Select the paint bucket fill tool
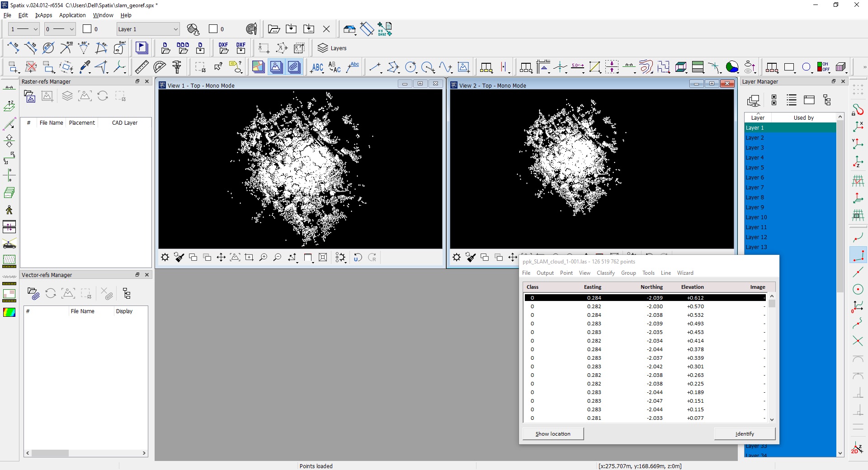The width and height of the screenshot is (868, 470). [x=193, y=29]
